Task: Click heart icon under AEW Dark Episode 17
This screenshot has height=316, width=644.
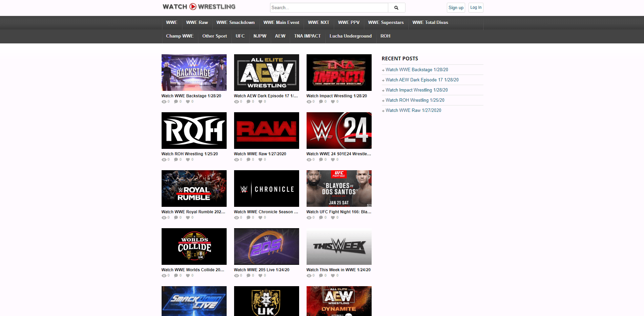Action: click(261, 102)
